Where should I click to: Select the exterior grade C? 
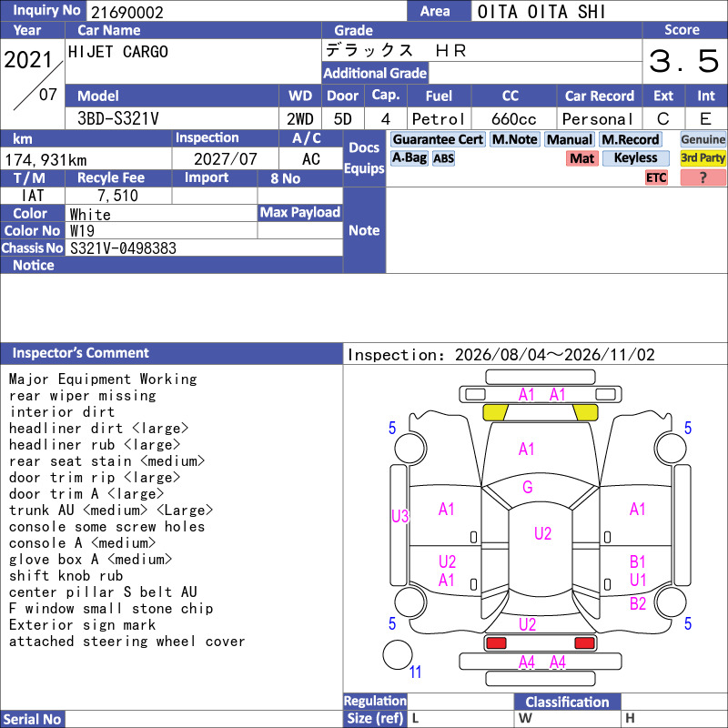pos(663,119)
